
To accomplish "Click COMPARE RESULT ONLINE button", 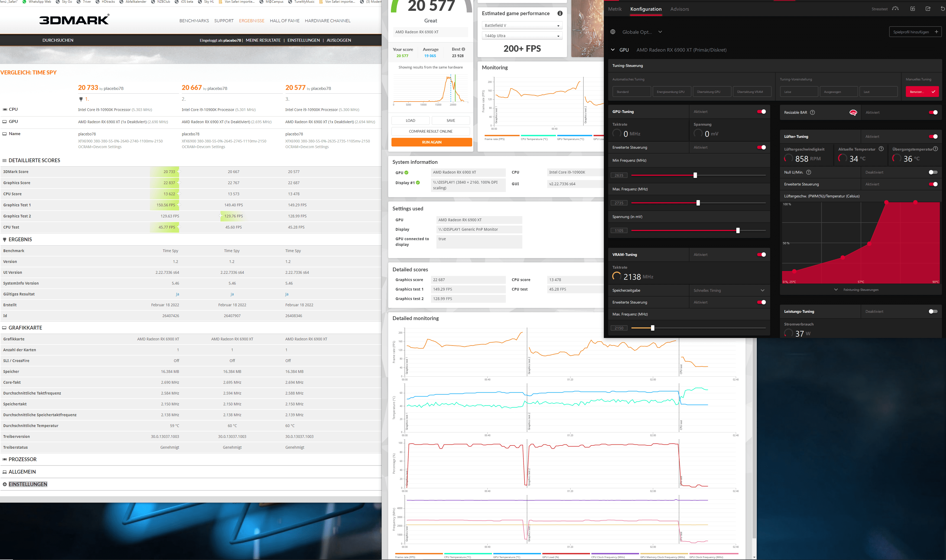I will click(x=430, y=131).
